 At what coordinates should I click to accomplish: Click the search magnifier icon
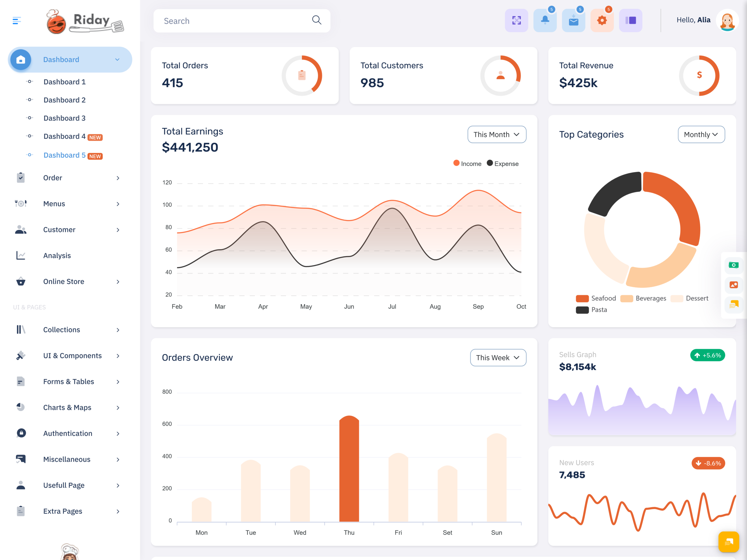point(316,20)
